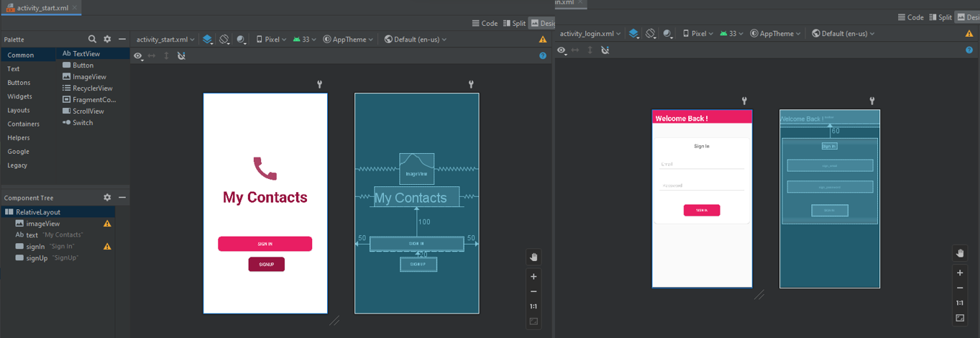Switch to the activity_start.xml file tab

click(x=42, y=6)
